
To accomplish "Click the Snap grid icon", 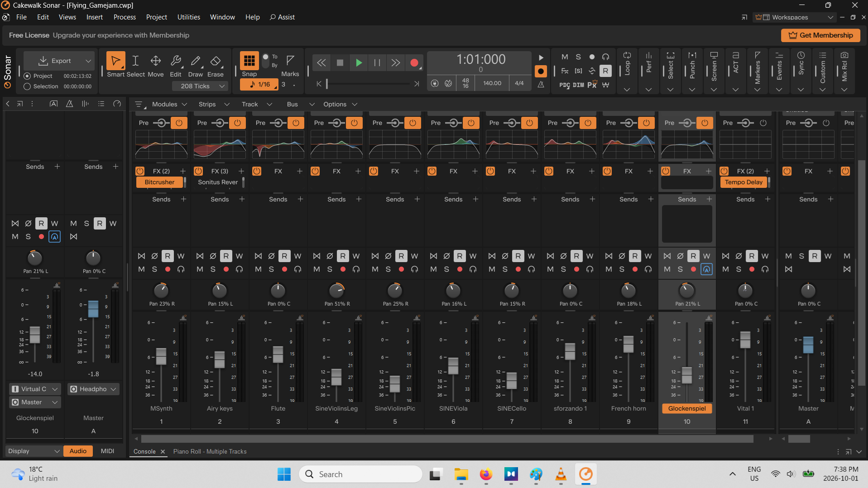I will coord(249,61).
